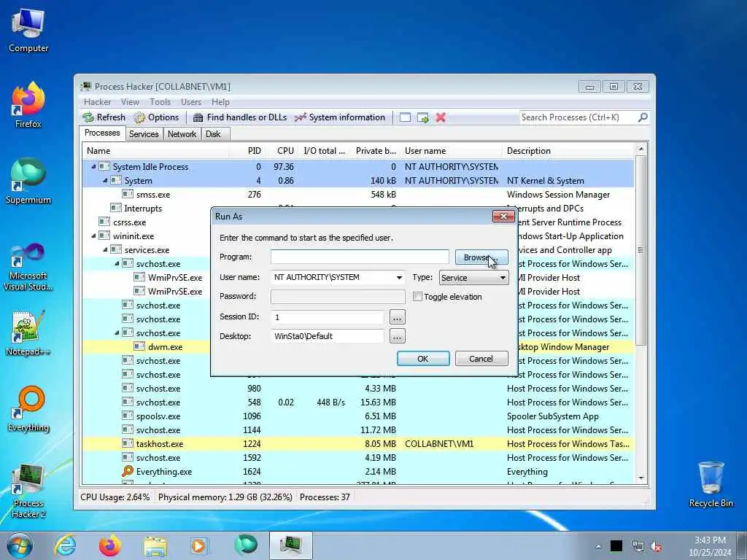Click the process list scroll up arrow
The height and width of the screenshot is (560, 747).
pyautogui.click(x=641, y=149)
